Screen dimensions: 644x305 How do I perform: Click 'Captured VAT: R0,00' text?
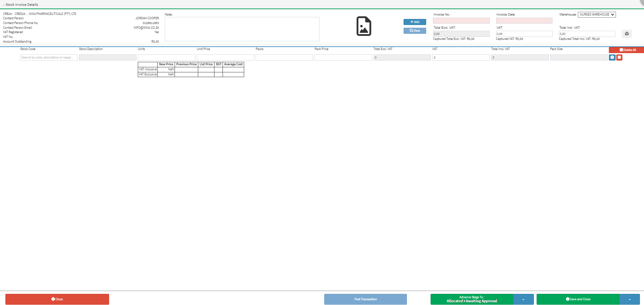pyautogui.click(x=509, y=39)
